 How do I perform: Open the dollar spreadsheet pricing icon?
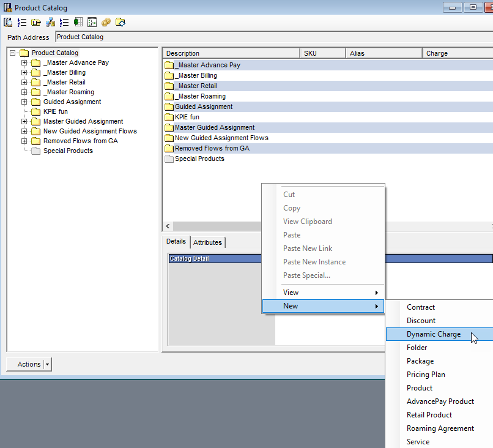coord(78,22)
